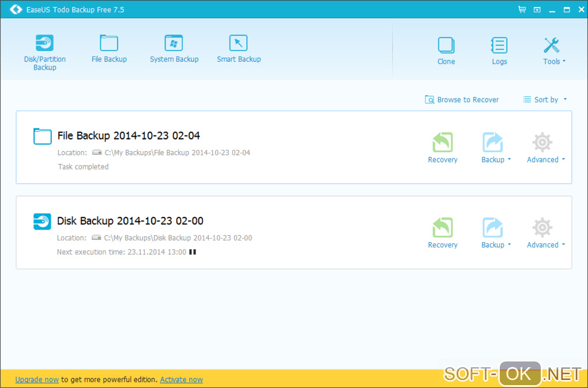The height and width of the screenshot is (388, 588).
Task: Open the Tools menu
Action: 554,51
